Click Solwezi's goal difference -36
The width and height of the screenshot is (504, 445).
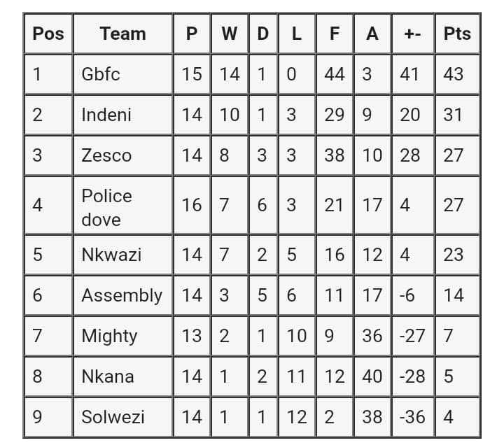click(x=412, y=417)
